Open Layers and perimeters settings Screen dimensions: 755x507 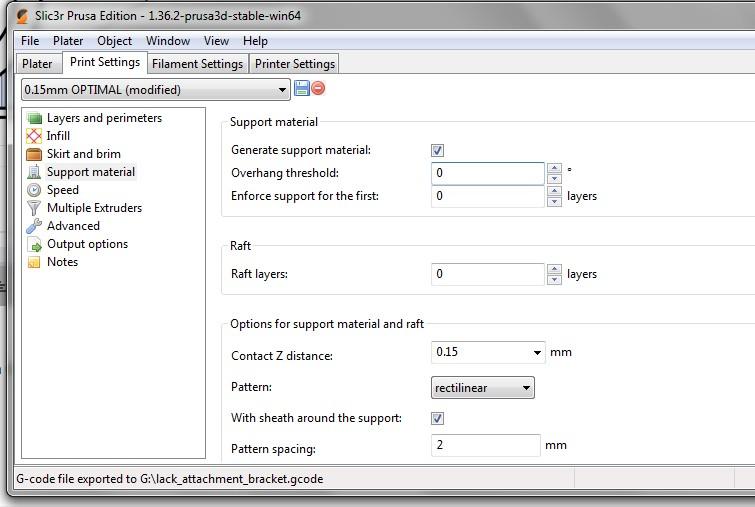point(104,118)
